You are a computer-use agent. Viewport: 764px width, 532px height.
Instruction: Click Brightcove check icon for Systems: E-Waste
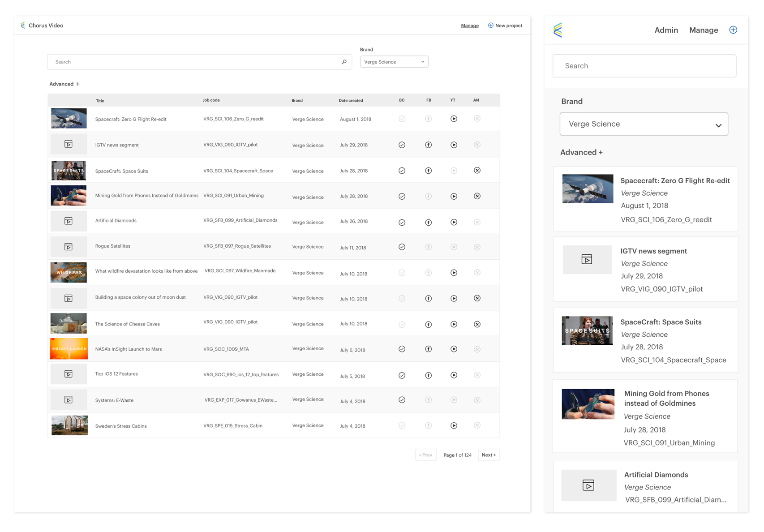402,400
